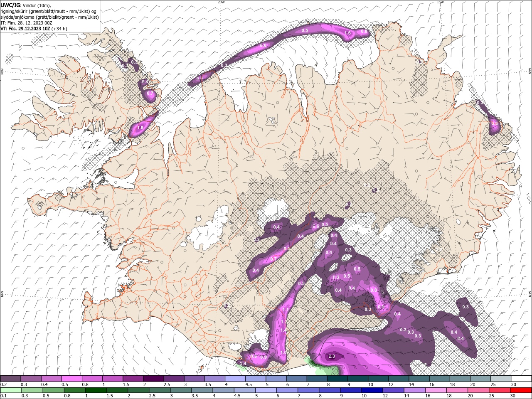Click the '(+34 h)' forecast offset text

[59, 29]
